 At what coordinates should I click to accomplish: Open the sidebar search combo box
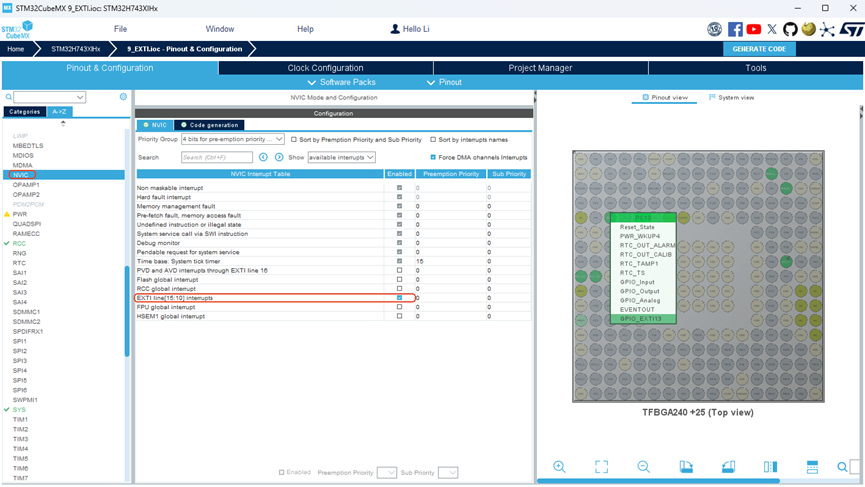(x=49, y=97)
